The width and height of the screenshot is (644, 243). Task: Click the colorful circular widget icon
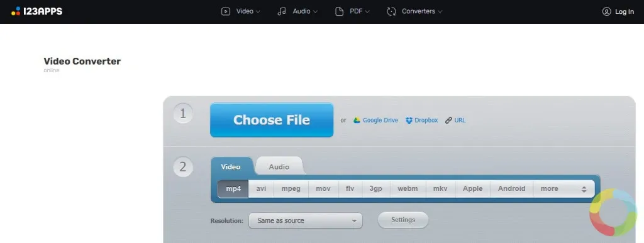tap(614, 212)
